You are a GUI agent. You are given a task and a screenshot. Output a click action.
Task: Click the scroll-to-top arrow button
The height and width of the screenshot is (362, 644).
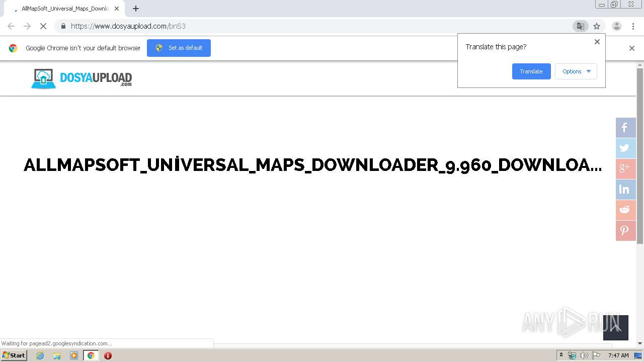point(616,328)
